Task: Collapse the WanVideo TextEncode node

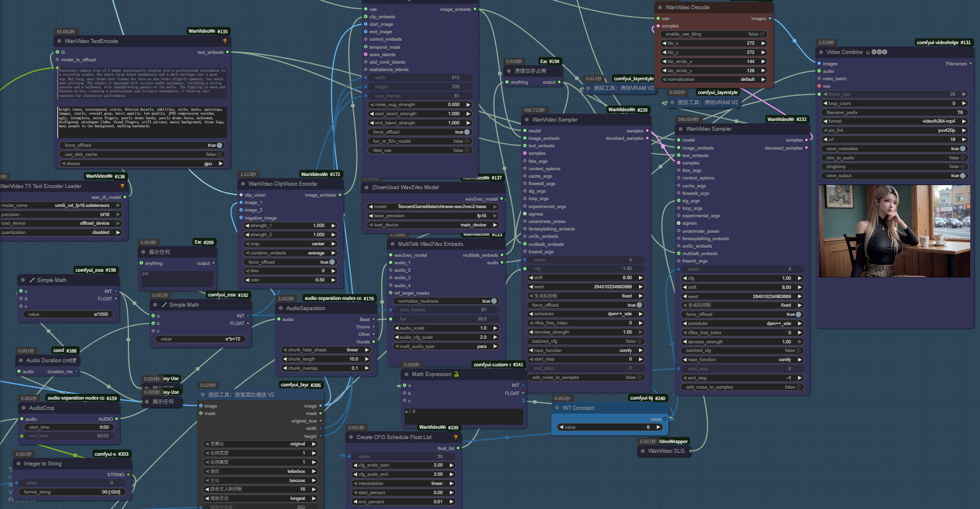Action: point(58,41)
